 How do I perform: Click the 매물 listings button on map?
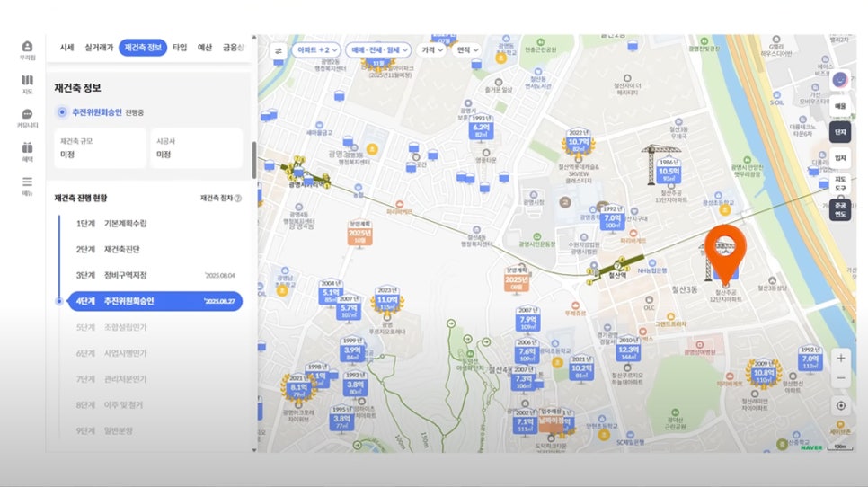pos(840,105)
